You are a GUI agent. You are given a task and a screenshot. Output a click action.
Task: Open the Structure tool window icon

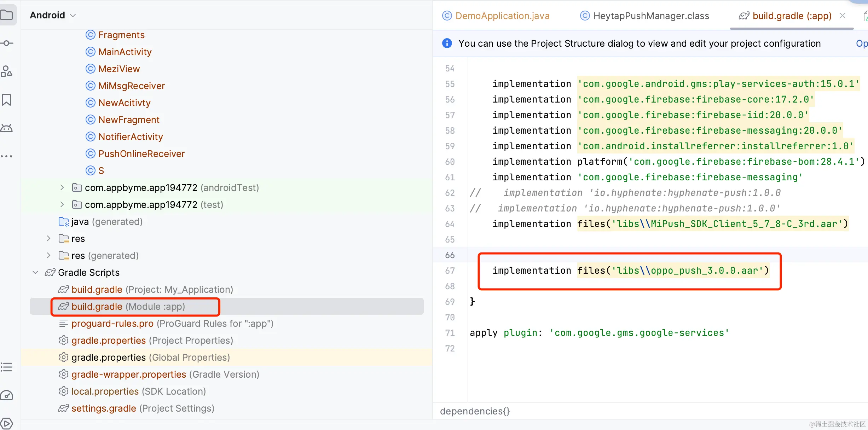pos(7,71)
